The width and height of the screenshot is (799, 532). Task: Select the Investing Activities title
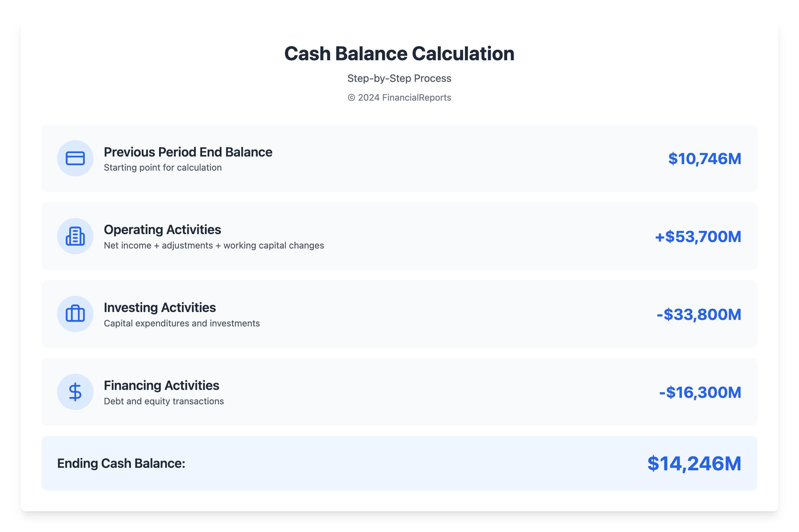[160, 308]
